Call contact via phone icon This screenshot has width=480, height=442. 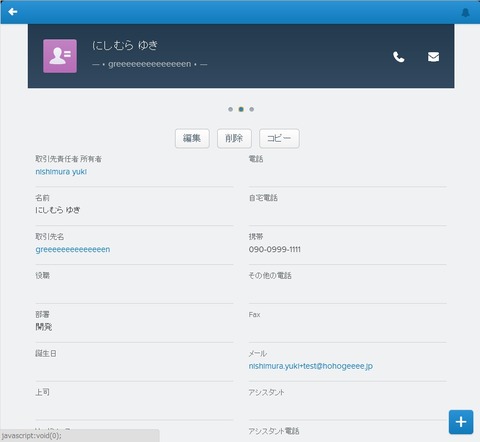pyautogui.click(x=398, y=57)
